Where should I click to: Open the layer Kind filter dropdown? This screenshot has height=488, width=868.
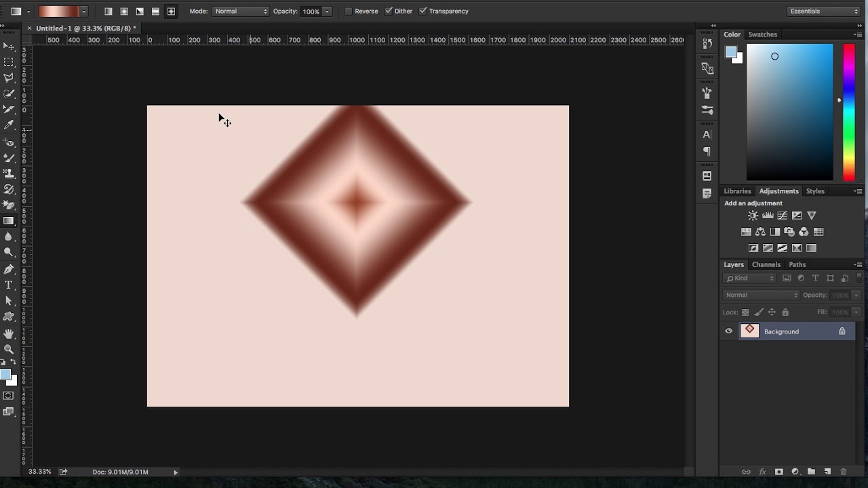(x=749, y=279)
